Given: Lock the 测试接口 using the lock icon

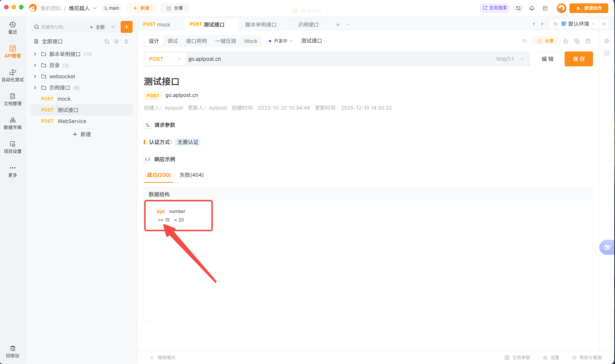Looking at the screenshot, I should click(x=565, y=41).
